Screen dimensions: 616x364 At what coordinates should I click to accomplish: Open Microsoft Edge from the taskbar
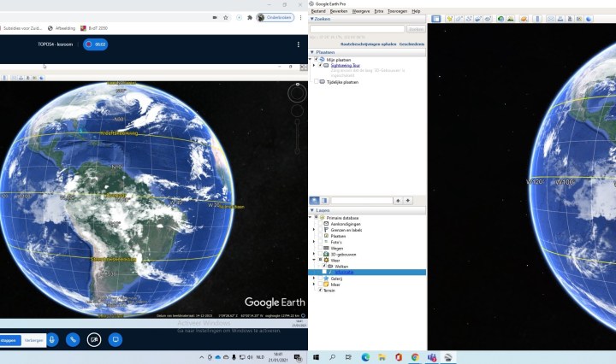pyautogui.click(x=365, y=356)
